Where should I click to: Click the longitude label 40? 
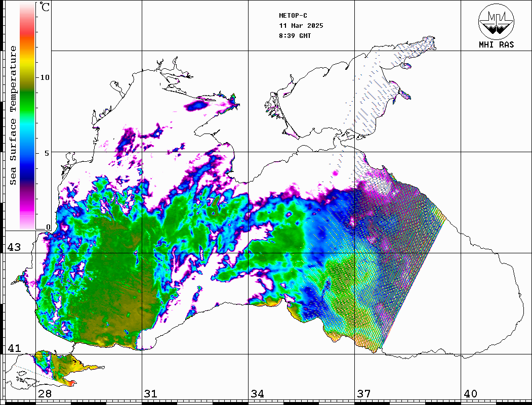coord(470,394)
